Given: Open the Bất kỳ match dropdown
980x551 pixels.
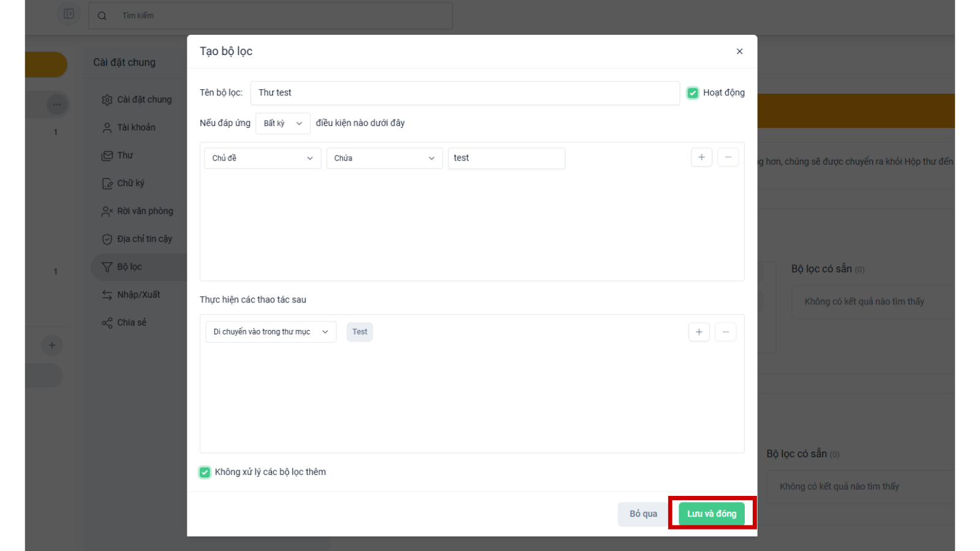Looking at the screenshot, I should pos(283,123).
